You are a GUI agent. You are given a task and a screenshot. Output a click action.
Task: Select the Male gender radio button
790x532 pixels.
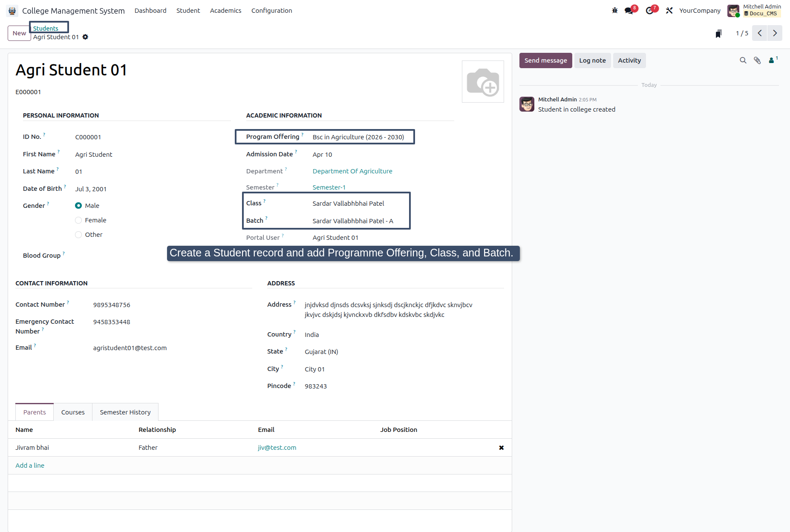point(78,206)
